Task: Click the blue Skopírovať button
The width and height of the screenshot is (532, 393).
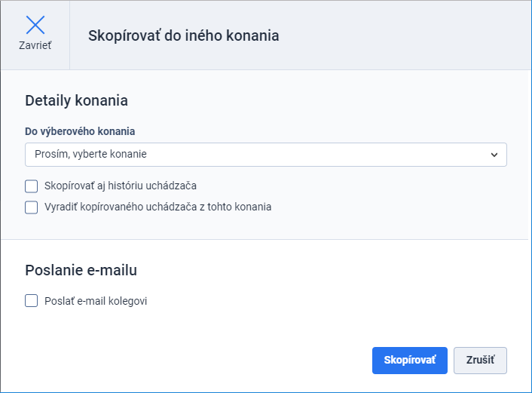Action: pos(409,361)
